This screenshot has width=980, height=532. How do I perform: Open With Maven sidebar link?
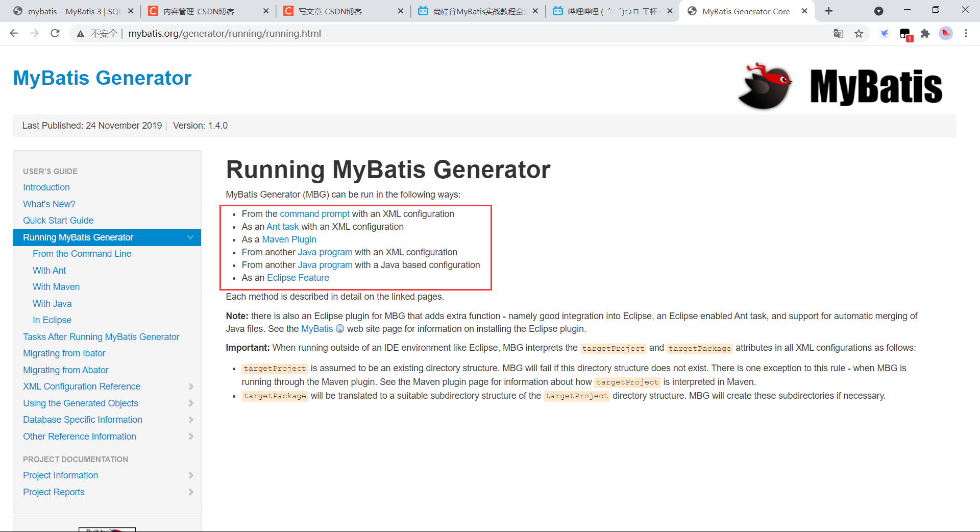pyautogui.click(x=56, y=287)
